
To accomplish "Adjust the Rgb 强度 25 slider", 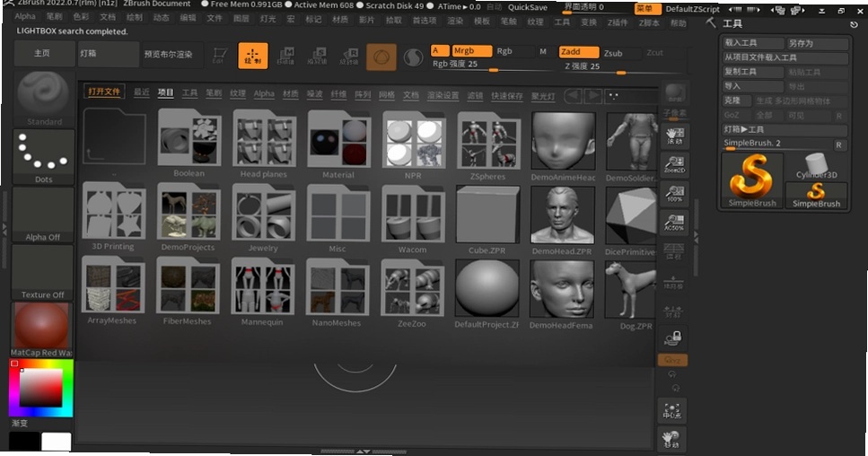I will pyautogui.click(x=493, y=65).
